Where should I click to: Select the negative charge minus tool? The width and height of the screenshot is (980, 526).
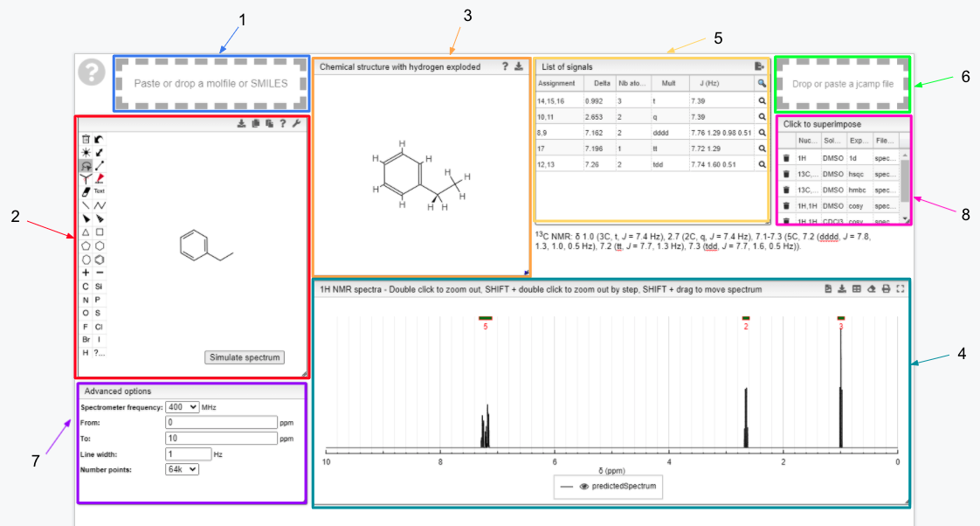[100, 273]
